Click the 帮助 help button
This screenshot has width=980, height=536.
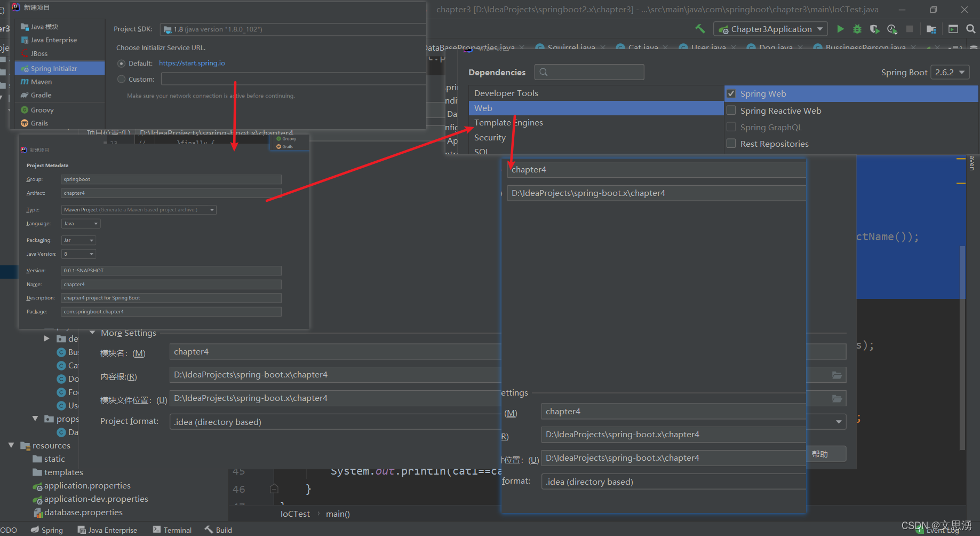[x=826, y=454]
